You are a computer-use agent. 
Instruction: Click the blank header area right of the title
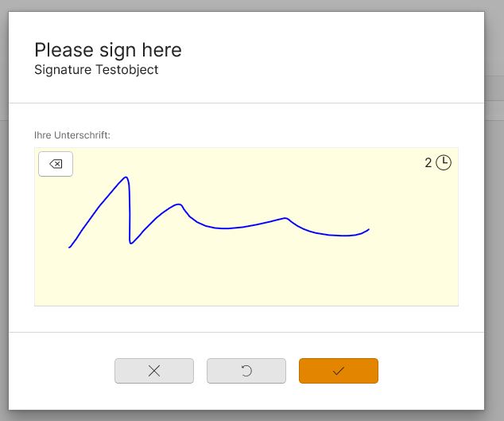pos(334,56)
